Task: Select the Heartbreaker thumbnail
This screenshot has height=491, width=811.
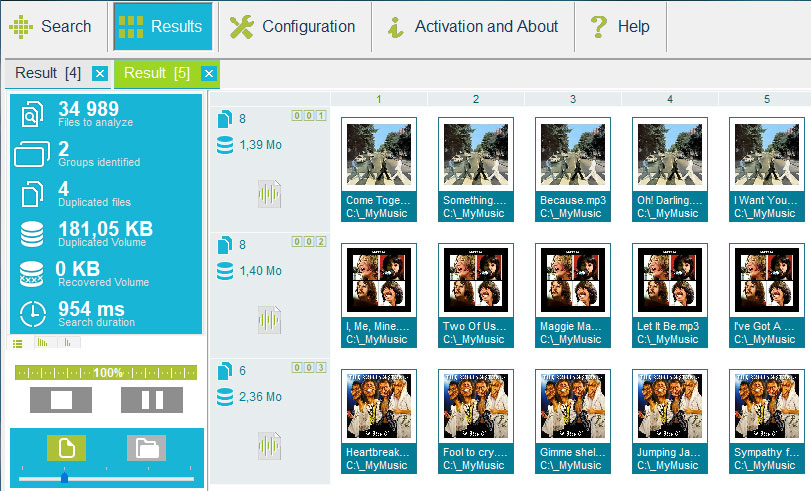Action: pos(379,421)
